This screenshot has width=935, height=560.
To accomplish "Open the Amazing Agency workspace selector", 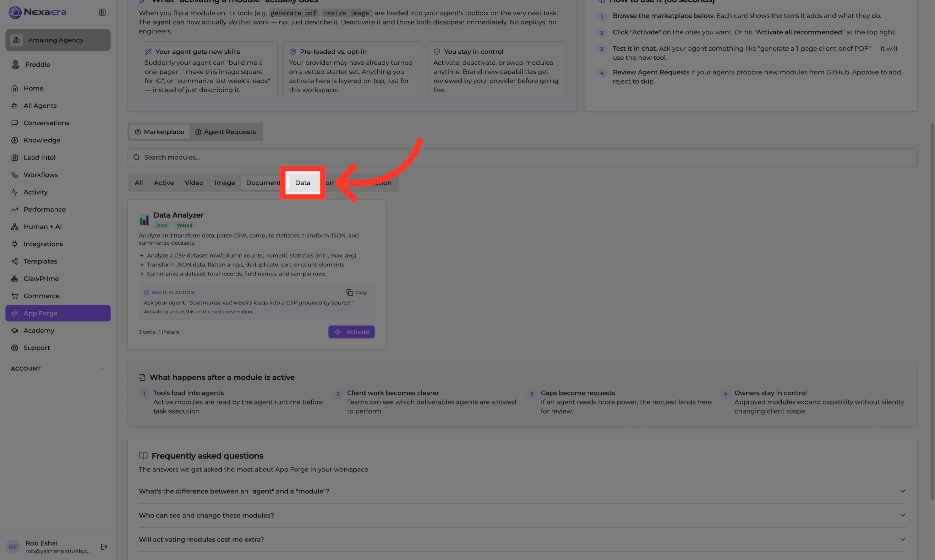I will tap(58, 40).
